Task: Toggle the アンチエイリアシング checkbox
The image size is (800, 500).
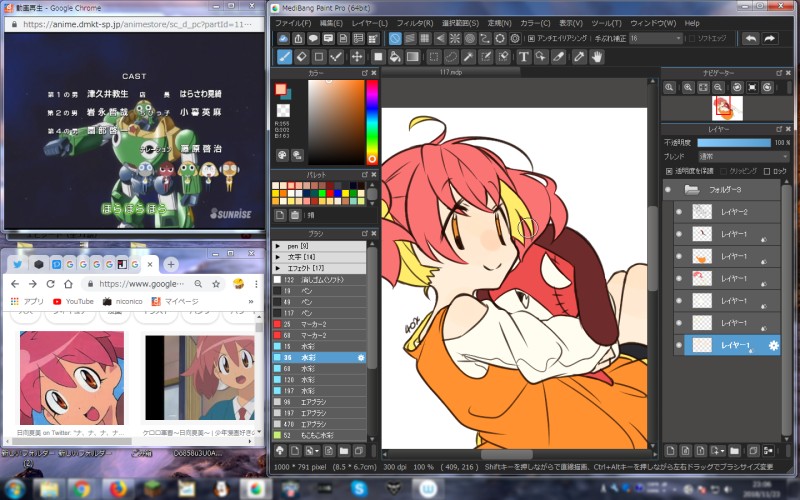Action: (x=531, y=38)
